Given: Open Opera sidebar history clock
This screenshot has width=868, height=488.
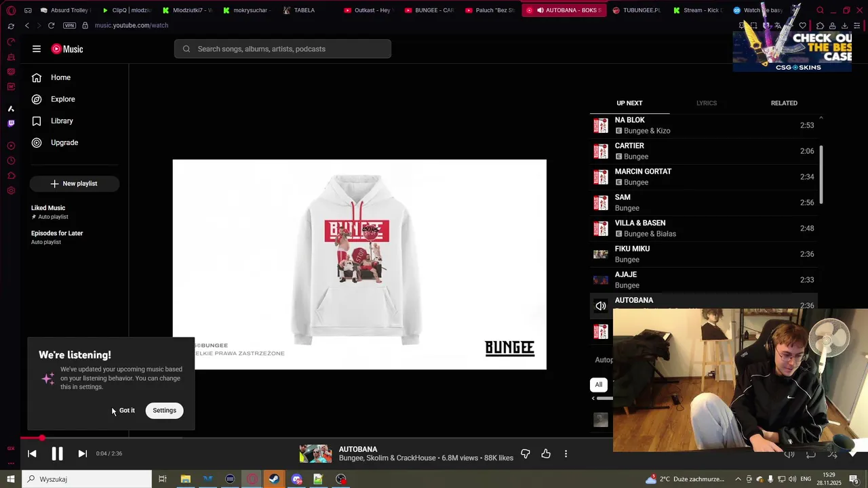Looking at the screenshot, I should click(11, 161).
